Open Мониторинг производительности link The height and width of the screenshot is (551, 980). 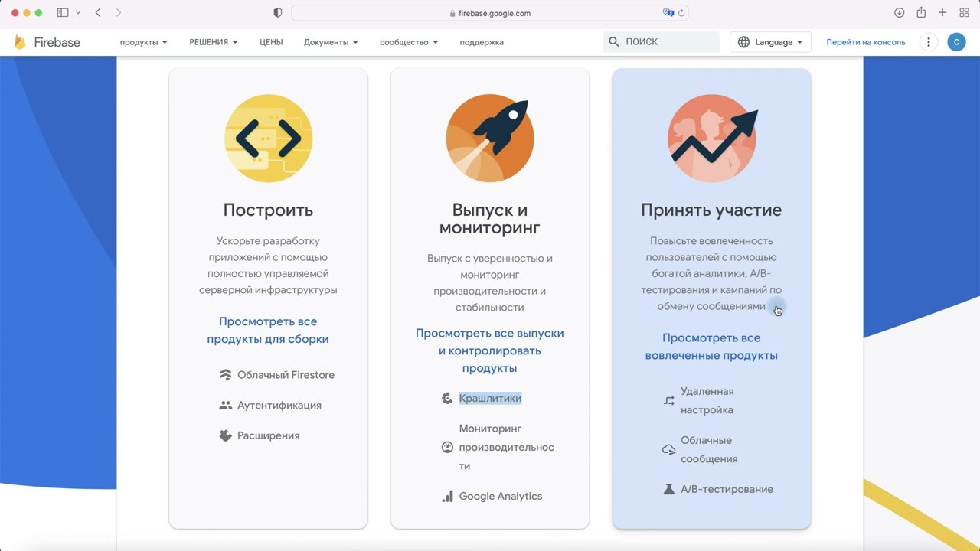(x=506, y=447)
